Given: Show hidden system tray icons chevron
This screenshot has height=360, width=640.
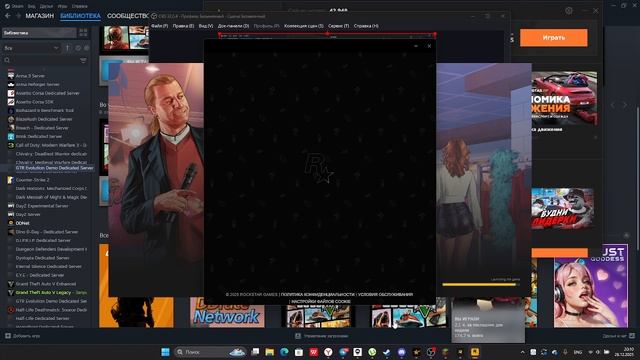Looking at the screenshot, I should point(522,352).
